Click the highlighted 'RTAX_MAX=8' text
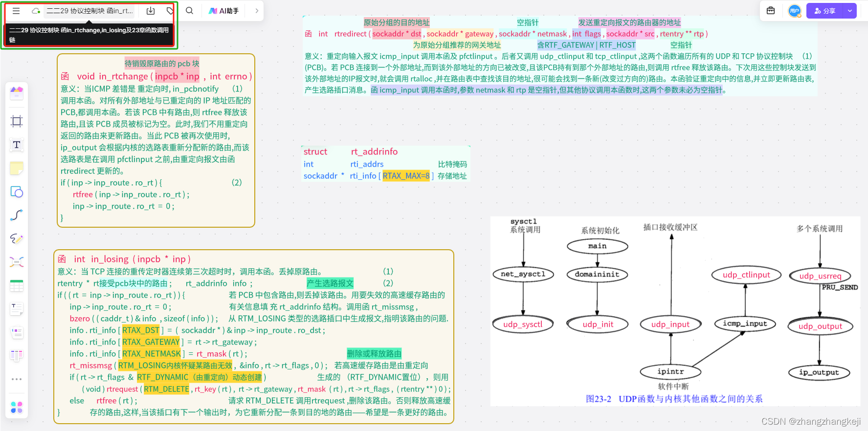Screen dimensions: 868x431 406,176
